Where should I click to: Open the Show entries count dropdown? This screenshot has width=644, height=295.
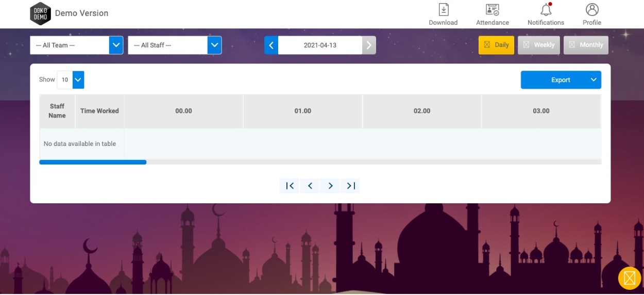(x=78, y=80)
